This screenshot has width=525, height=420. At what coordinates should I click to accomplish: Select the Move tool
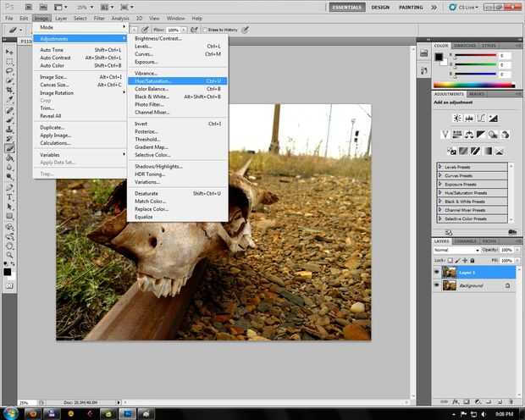click(9, 52)
